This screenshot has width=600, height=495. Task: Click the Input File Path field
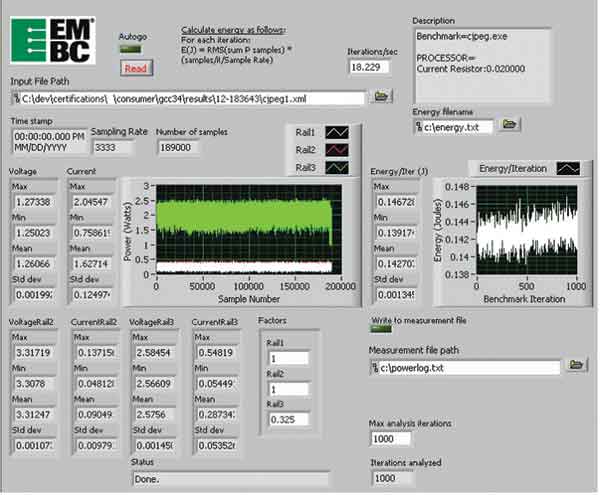(189, 99)
